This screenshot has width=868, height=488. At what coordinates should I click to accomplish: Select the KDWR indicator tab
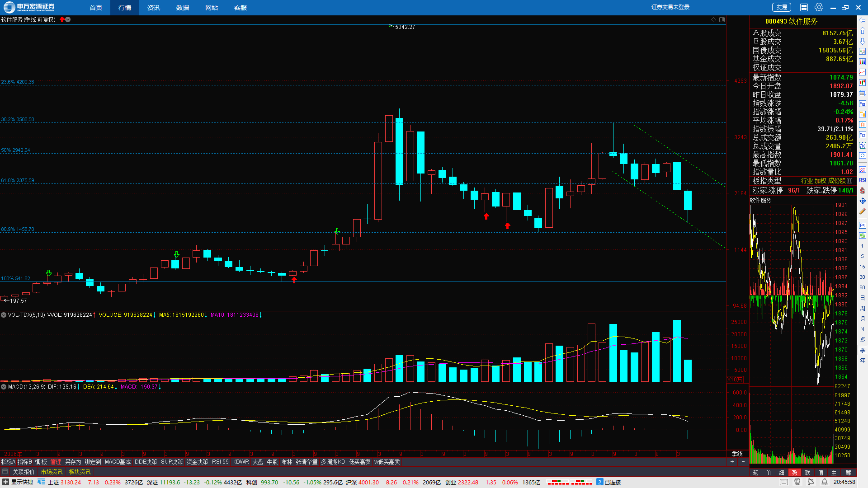241,462
